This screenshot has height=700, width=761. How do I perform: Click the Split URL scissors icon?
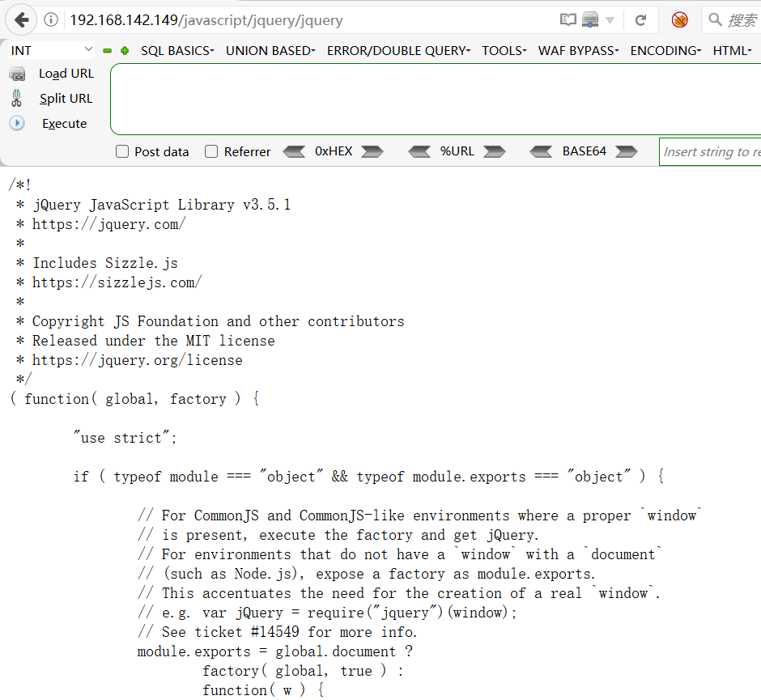[17, 98]
